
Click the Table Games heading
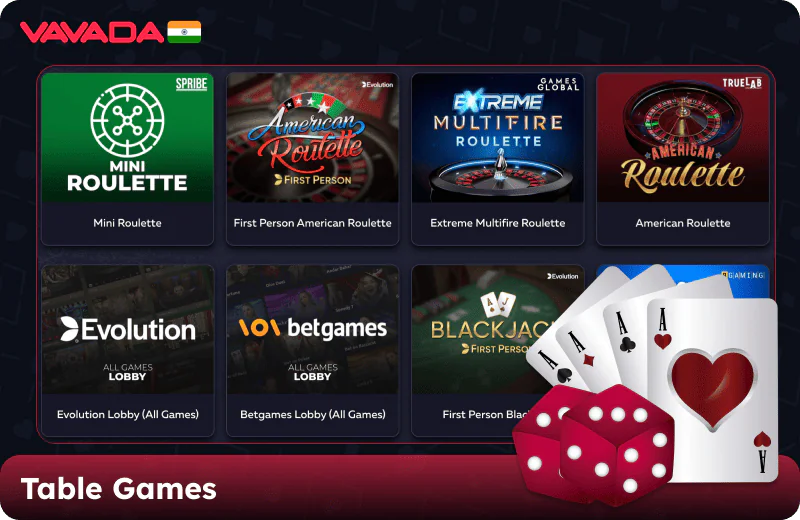[x=118, y=489]
